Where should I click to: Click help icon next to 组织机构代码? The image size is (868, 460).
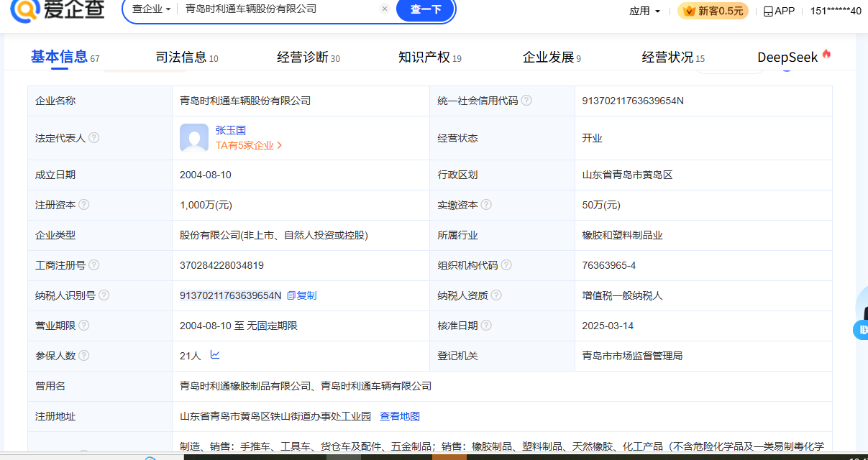click(x=506, y=265)
